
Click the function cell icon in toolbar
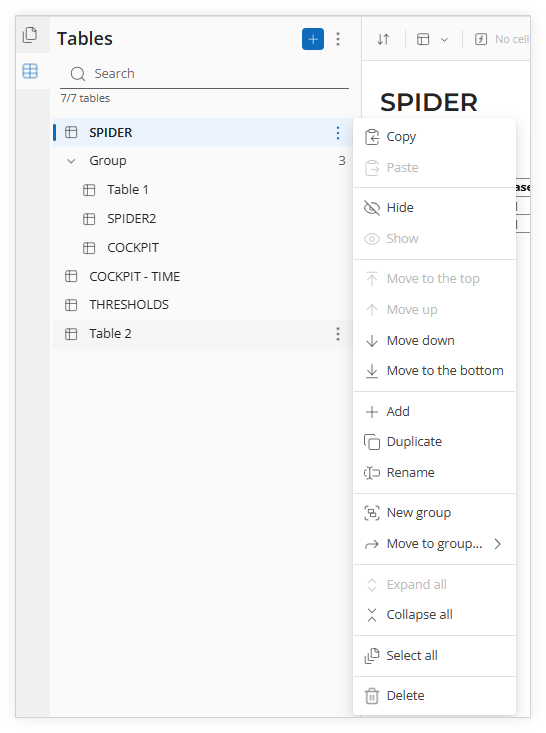[x=481, y=39]
